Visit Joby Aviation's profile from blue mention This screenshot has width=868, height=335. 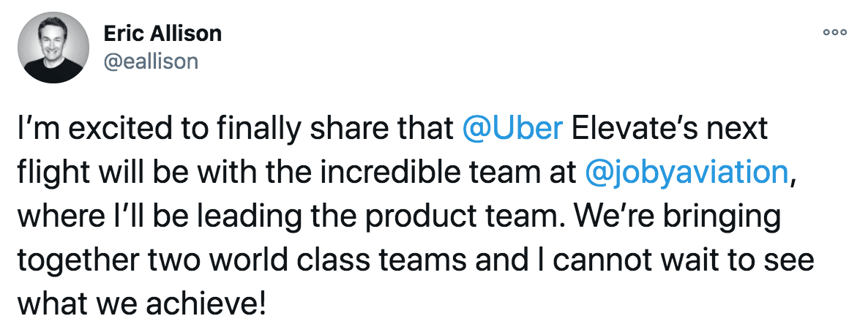click(x=686, y=173)
